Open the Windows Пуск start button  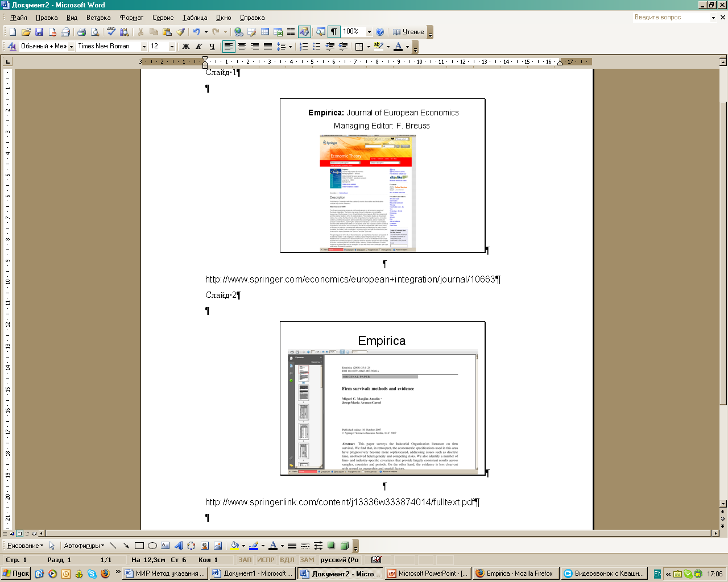pyautogui.click(x=16, y=573)
